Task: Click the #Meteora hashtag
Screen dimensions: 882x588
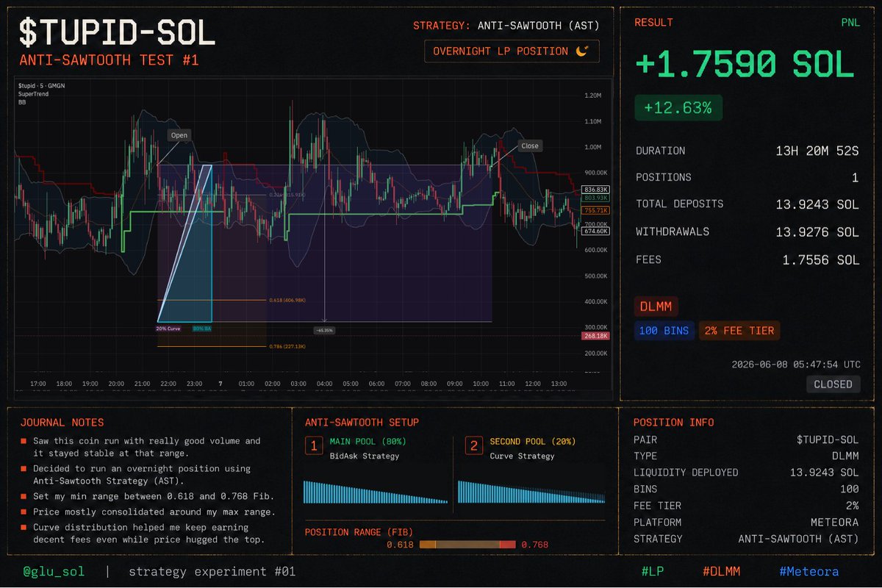Action: point(809,571)
